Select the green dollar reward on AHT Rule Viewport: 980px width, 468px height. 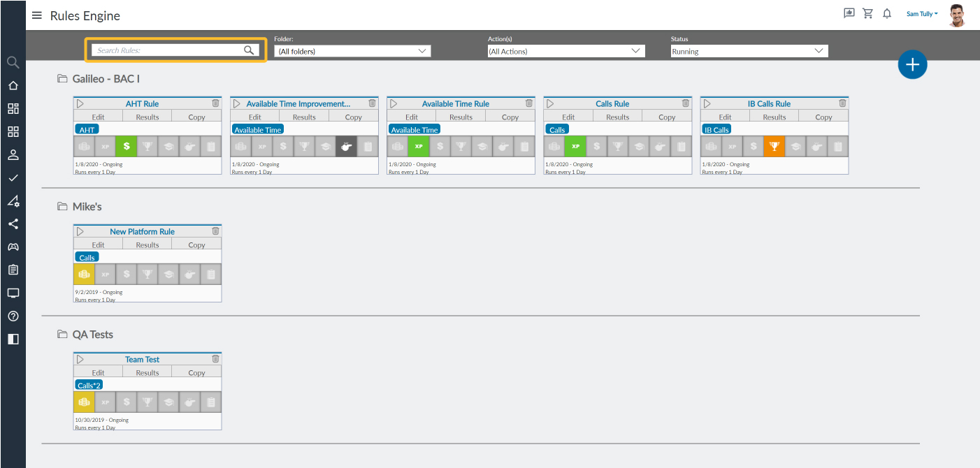126,146
